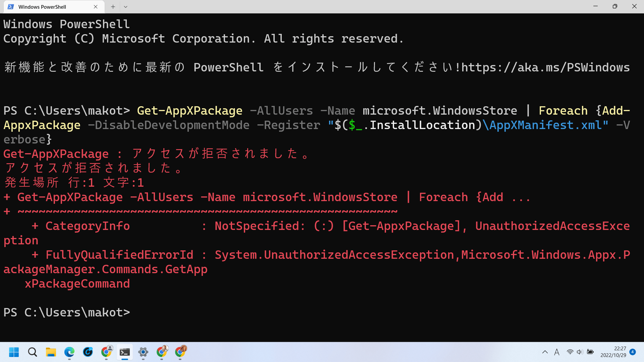The width and height of the screenshot is (644, 362).
Task: Open Wi-Fi network status icon
Action: click(x=570, y=352)
